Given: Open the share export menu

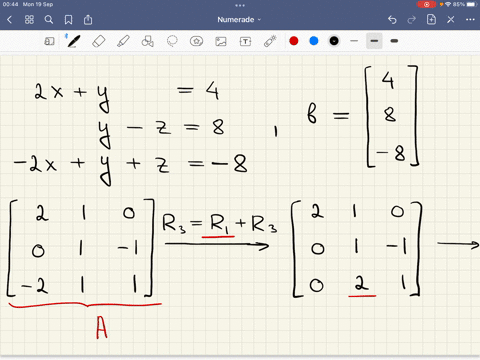Looking at the screenshot, I should 88,20.
